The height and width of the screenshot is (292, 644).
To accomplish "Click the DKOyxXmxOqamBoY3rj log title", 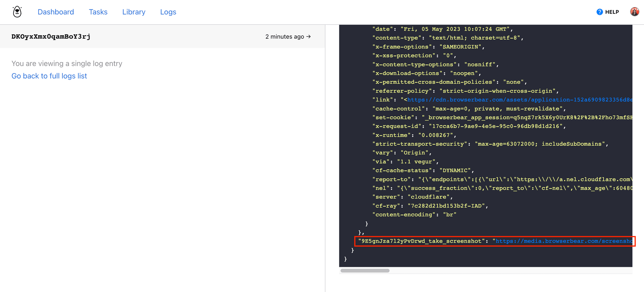I will click(x=51, y=36).
